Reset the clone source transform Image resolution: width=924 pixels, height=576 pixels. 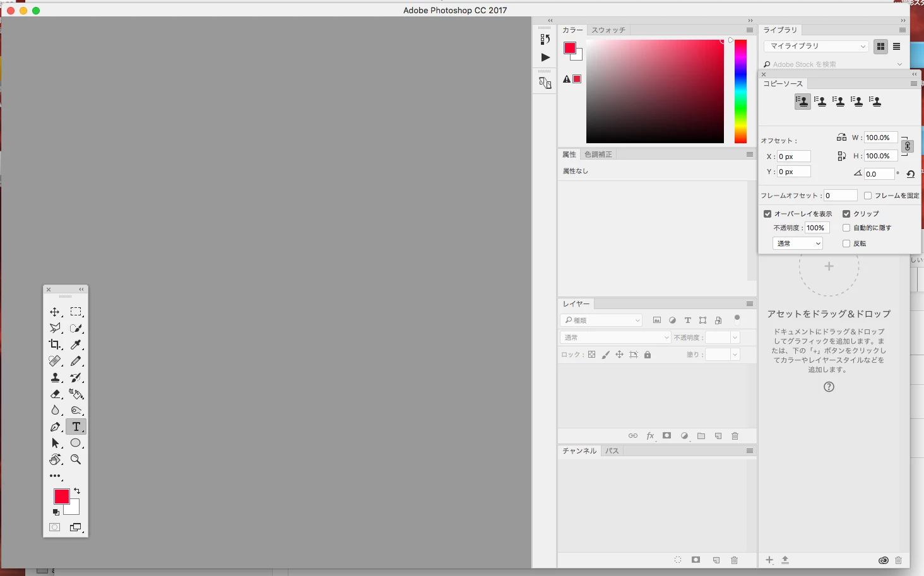[910, 174]
